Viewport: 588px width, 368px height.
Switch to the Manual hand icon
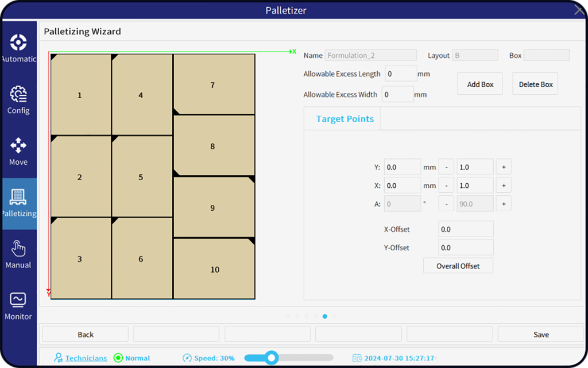pyautogui.click(x=18, y=249)
